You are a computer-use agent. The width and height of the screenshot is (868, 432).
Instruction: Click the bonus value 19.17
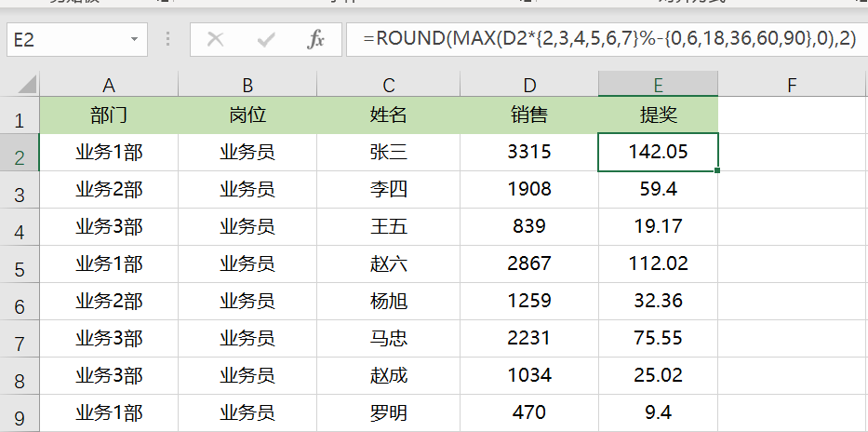(x=658, y=226)
